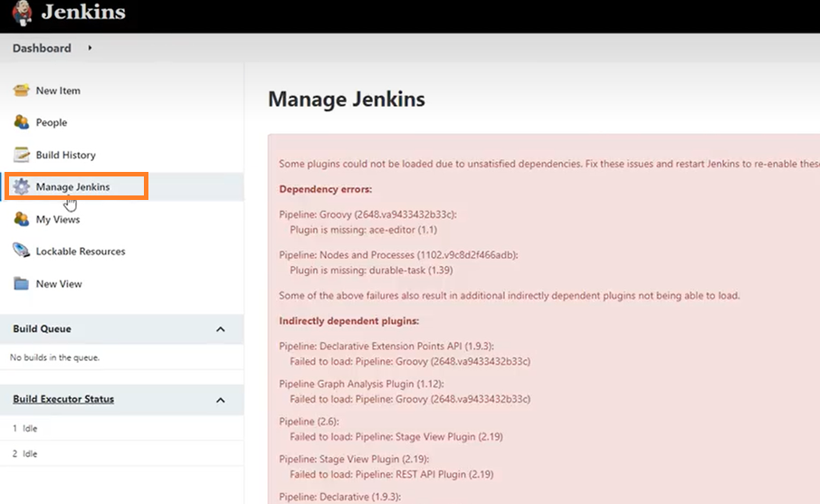
Task: Open the Manage Jenkins link
Action: (x=72, y=186)
